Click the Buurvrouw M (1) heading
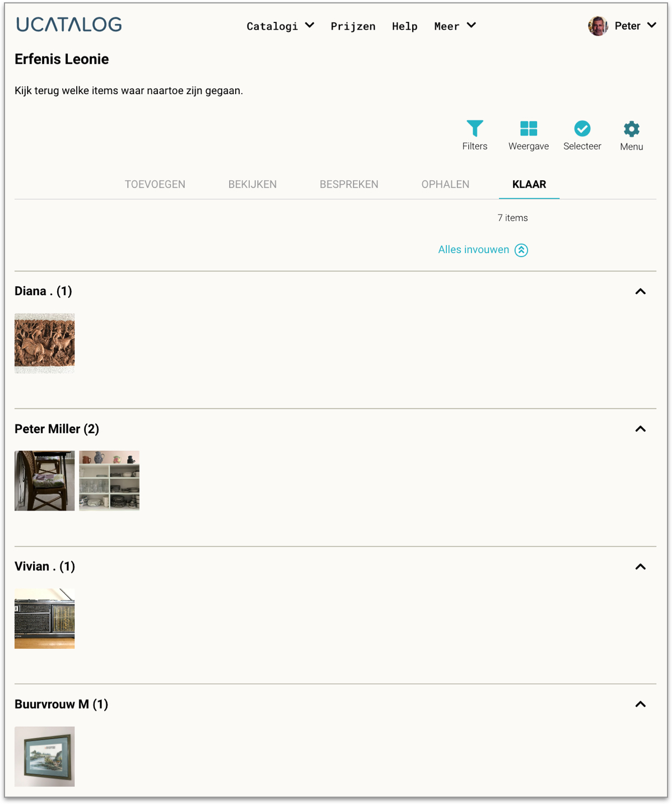Image resolution: width=672 pixels, height=804 pixels. [61, 704]
